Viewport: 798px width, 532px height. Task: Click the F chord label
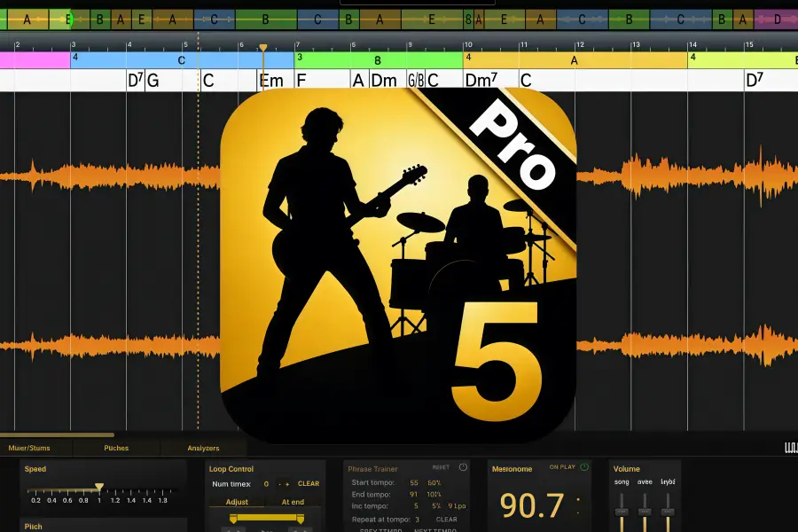coord(301,81)
